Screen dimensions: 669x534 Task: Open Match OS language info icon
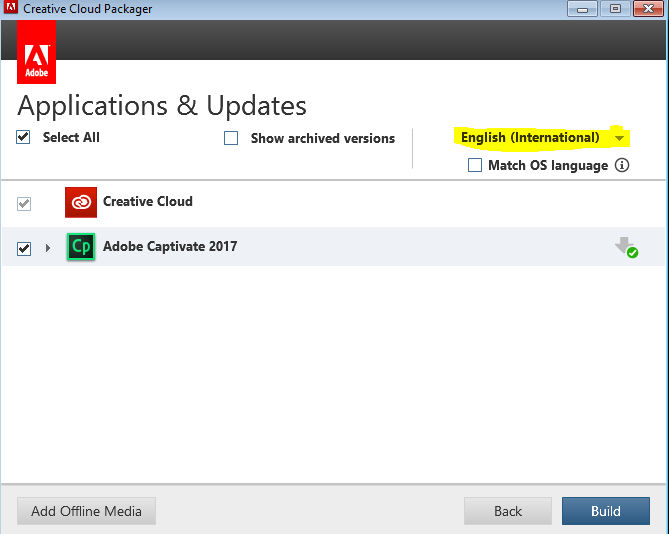(622, 165)
